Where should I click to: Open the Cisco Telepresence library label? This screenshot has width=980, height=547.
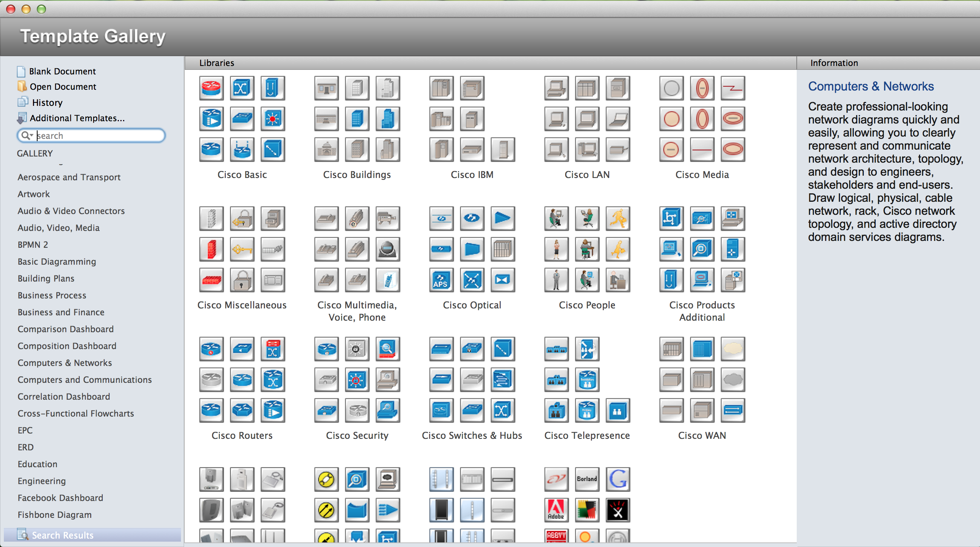(587, 435)
